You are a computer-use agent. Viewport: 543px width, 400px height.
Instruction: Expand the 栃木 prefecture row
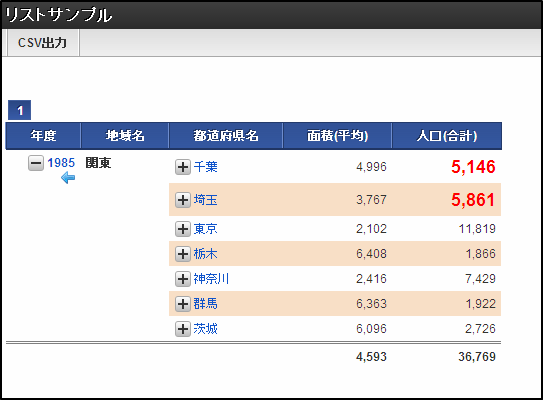pyautogui.click(x=183, y=254)
